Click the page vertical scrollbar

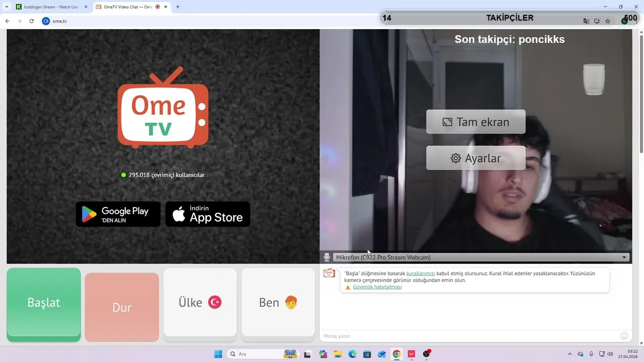click(641, 93)
